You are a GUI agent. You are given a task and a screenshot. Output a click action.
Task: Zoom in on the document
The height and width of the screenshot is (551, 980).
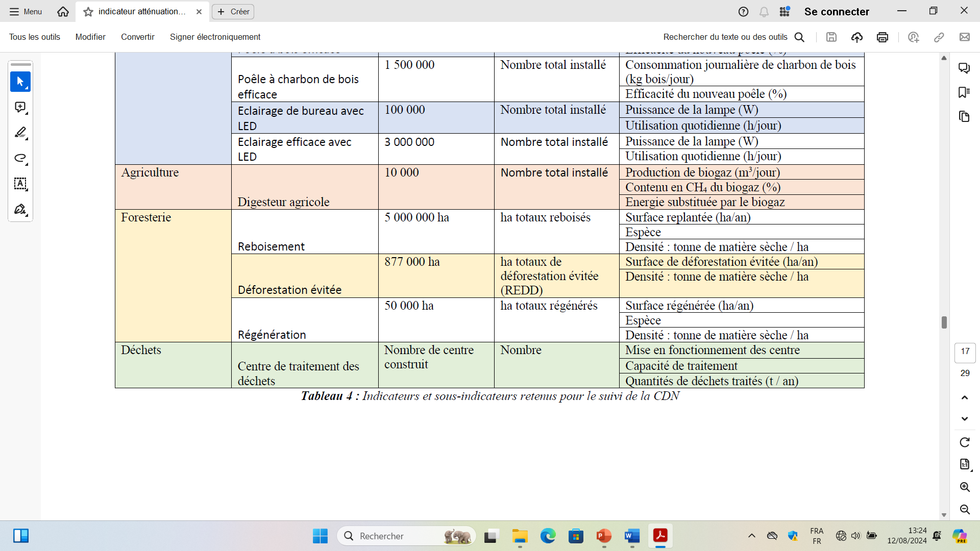click(965, 487)
